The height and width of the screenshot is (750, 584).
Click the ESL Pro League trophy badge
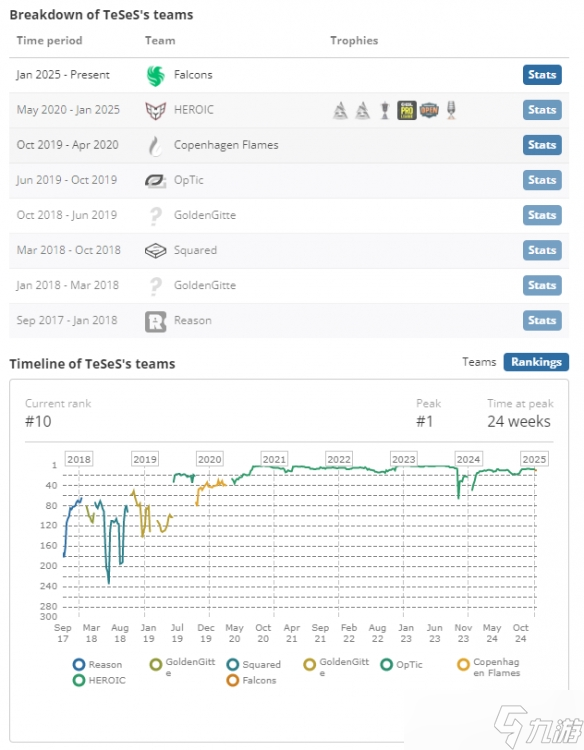coord(407,110)
